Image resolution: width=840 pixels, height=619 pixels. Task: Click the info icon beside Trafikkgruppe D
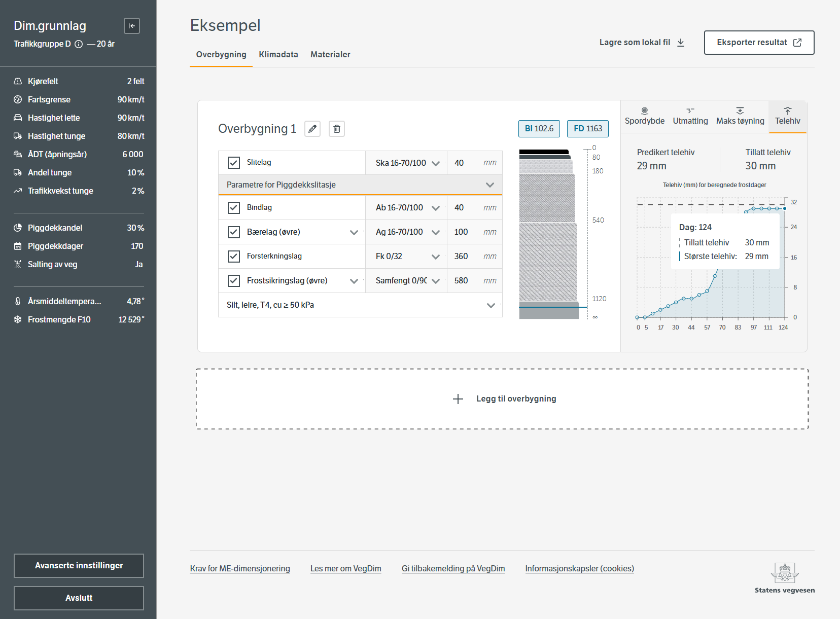coord(79,44)
